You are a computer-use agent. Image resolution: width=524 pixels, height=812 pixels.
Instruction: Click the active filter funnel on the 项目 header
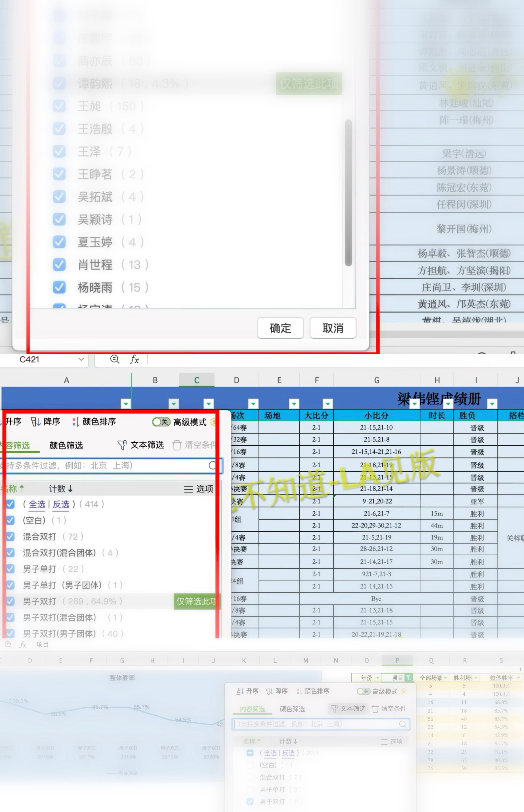click(409, 678)
